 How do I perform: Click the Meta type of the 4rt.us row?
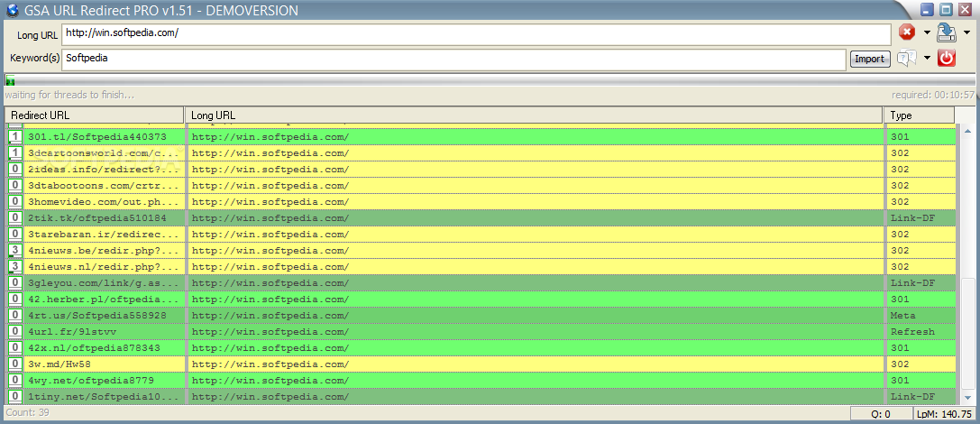tap(903, 316)
